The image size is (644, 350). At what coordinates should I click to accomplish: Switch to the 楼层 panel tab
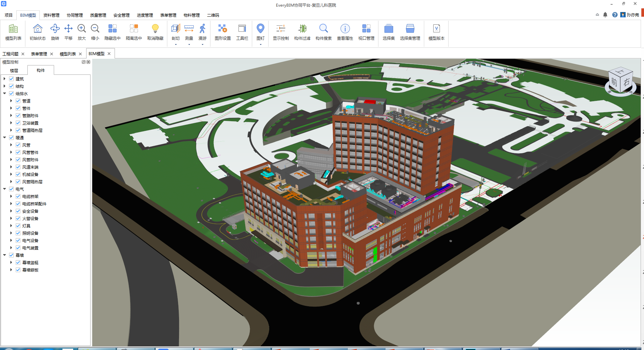(14, 70)
